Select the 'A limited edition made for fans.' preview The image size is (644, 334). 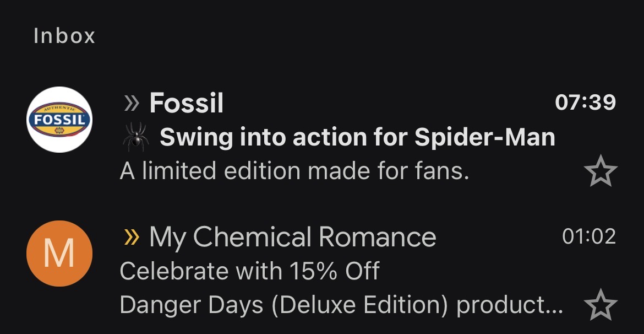pos(294,171)
